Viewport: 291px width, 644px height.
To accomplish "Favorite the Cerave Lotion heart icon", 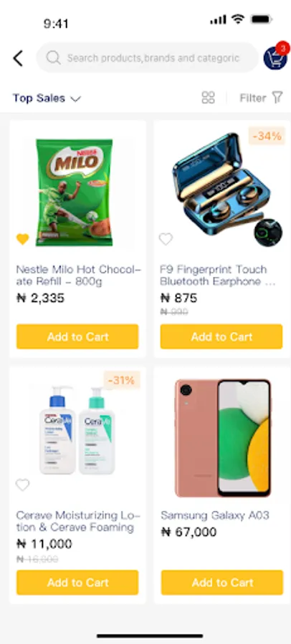I will (23, 485).
